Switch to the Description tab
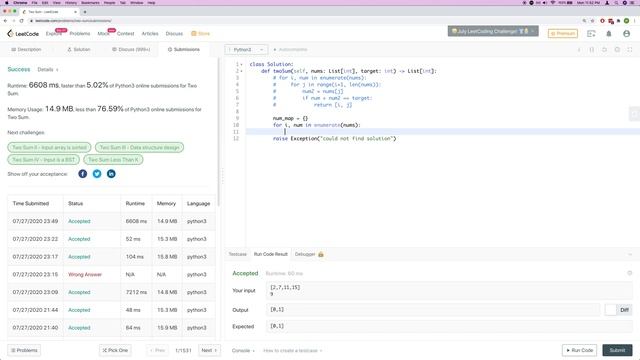Viewport: 640px width, 360px height. (x=26, y=49)
